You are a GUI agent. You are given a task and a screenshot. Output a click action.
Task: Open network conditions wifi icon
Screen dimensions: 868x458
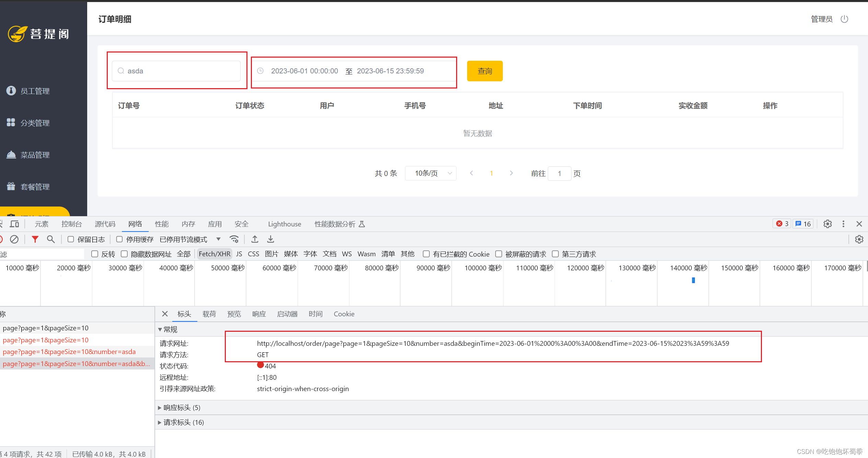234,239
